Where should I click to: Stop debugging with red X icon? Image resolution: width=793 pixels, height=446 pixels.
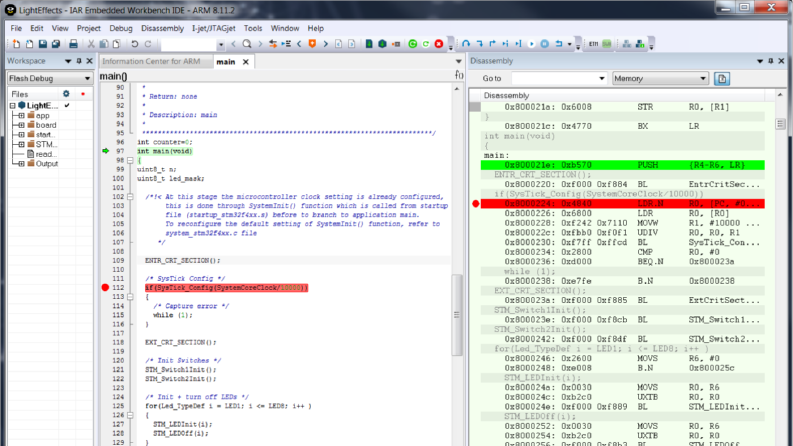(x=439, y=44)
